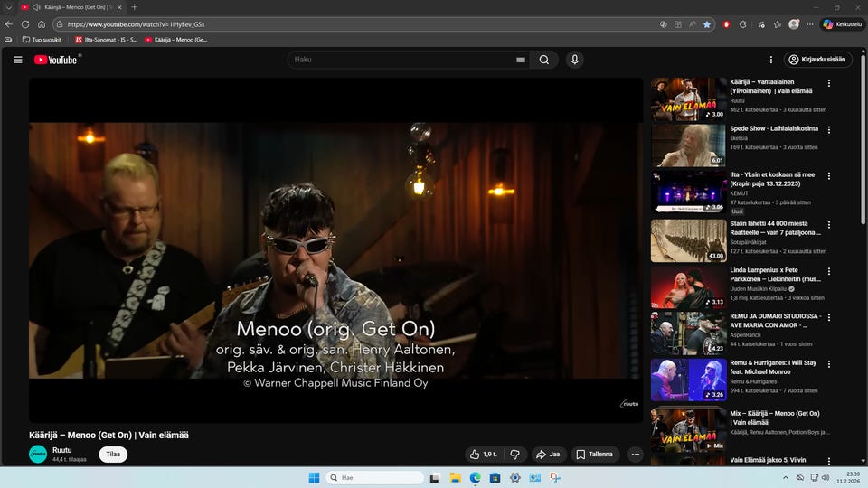Start voice search with the microphone icon
This screenshot has width=868, height=488.
click(574, 60)
